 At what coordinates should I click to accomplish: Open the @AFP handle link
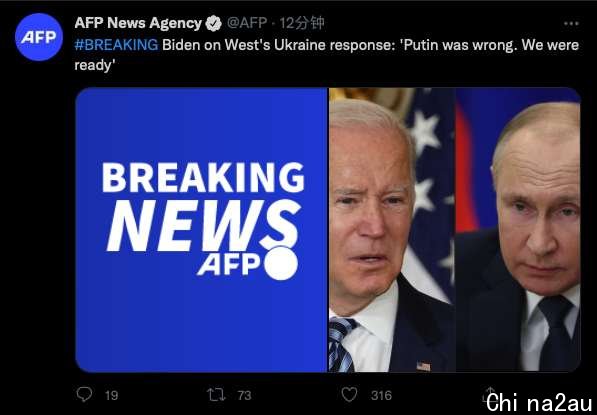tap(247, 23)
